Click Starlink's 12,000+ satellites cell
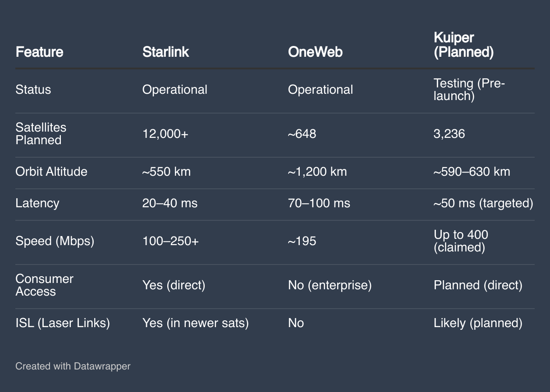 click(x=165, y=134)
